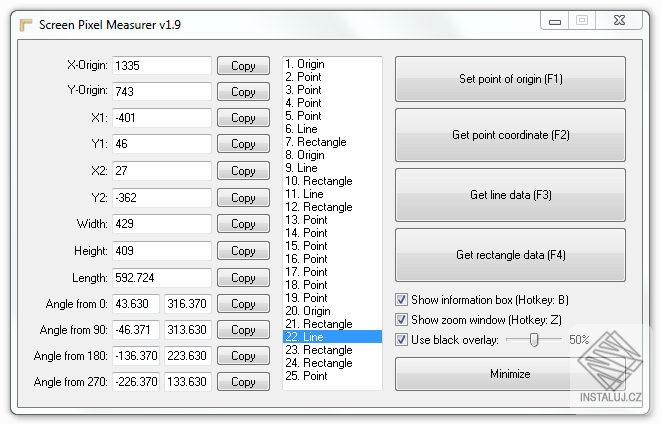
Task: Copy the Width value
Action: [x=243, y=224]
